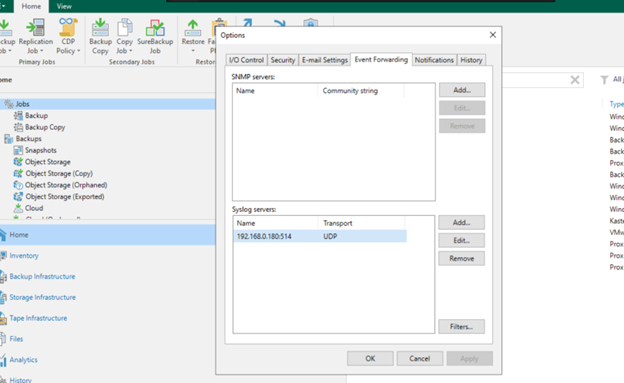Click the Snapshots tree icon

[18, 150]
